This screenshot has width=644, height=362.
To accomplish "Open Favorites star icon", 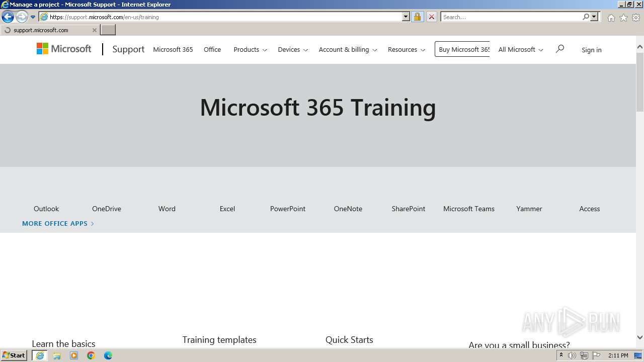I will pos(623,18).
